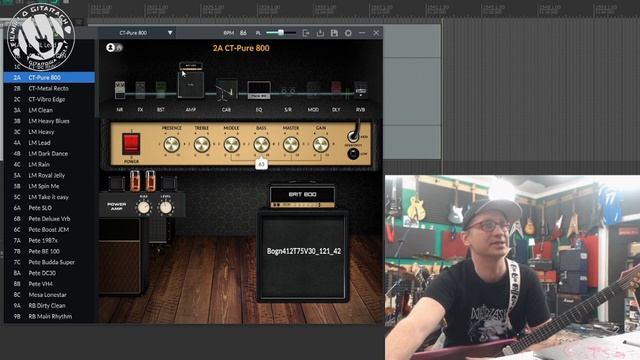Click the 2A CT-Pure 800 title text
640x360 pixels.
pyautogui.click(x=241, y=48)
